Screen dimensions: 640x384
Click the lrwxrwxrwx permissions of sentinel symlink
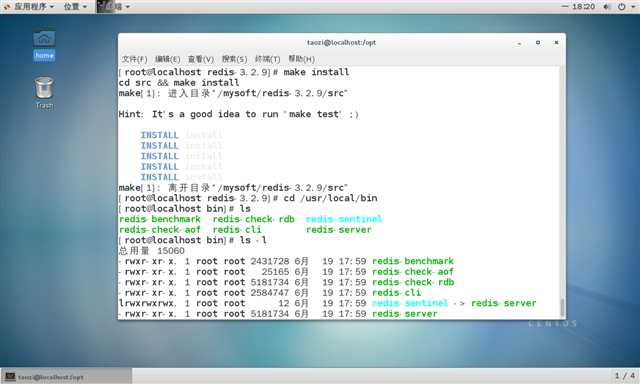coord(147,304)
